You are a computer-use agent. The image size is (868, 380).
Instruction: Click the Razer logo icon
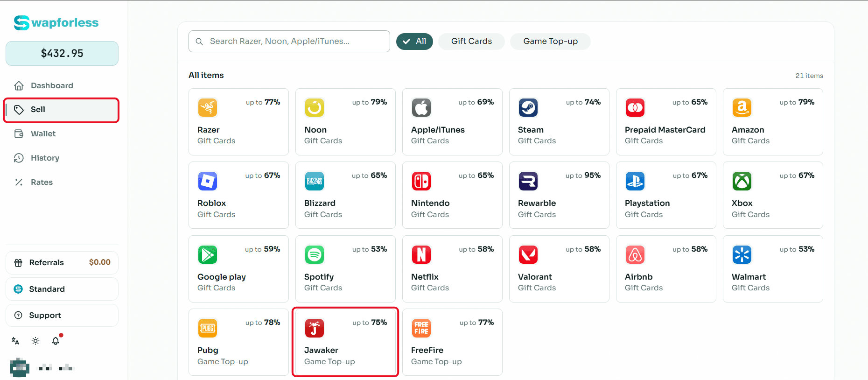208,108
